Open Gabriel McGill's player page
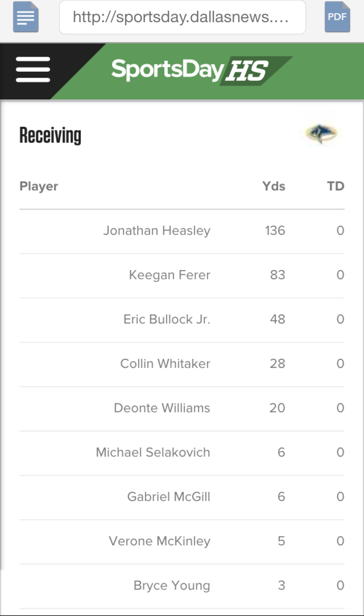 pyautogui.click(x=169, y=497)
